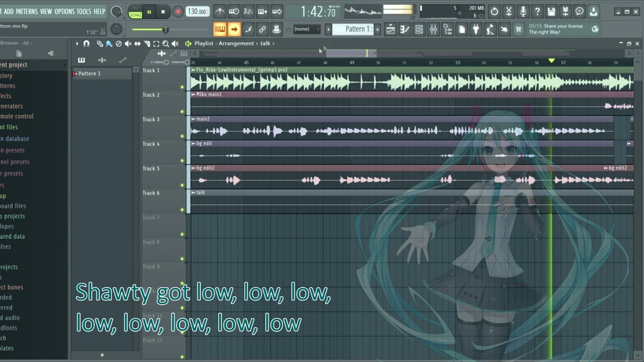Open the playlist options menu arrow
The height and width of the screenshot is (362, 644).
click(x=77, y=44)
